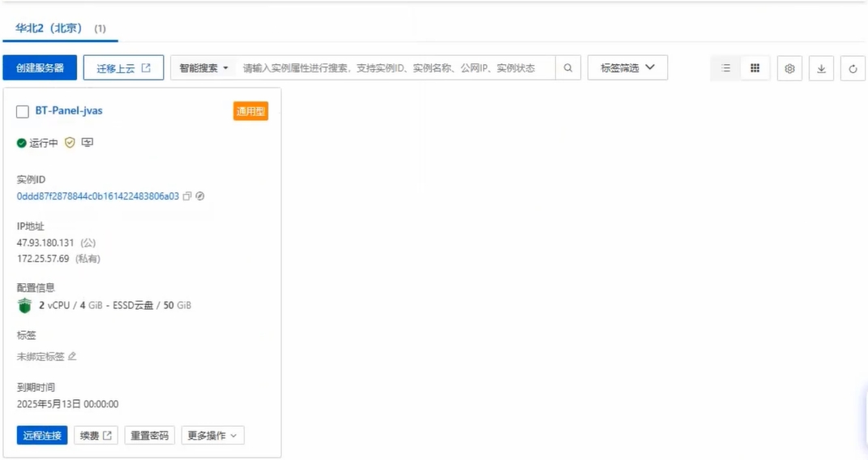Switch to list view layout

pos(725,67)
